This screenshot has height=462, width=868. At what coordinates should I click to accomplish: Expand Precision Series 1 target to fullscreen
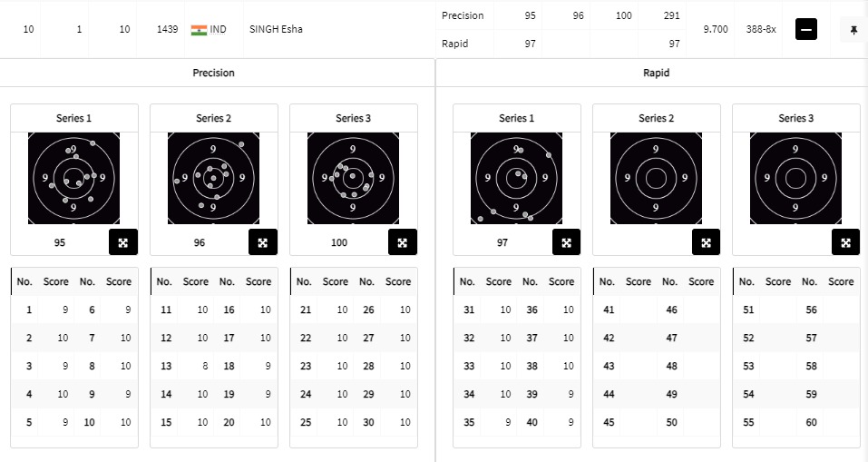tap(123, 242)
